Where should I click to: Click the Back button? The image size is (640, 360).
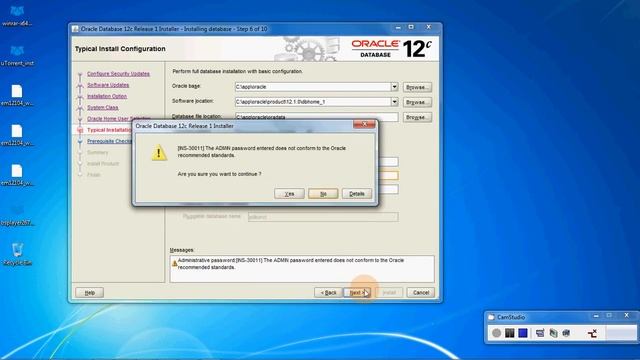(x=328, y=293)
